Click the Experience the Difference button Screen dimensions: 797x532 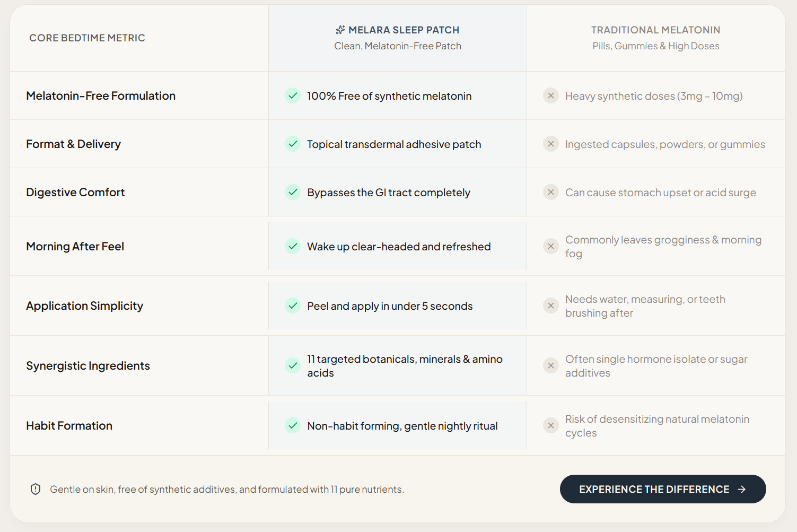pos(663,489)
